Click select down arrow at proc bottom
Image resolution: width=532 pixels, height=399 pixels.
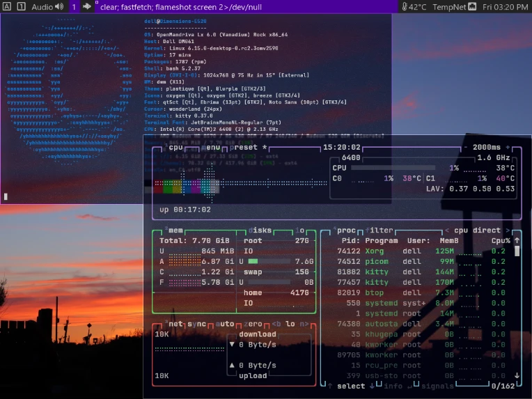372,386
